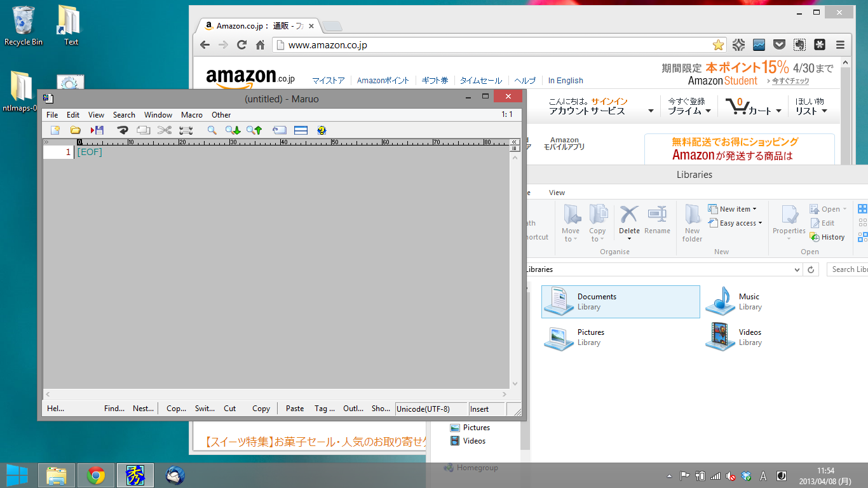This screenshot has height=488, width=868.
Task: Toggle Insert mode in Maruo status bar
Action: click(x=486, y=409)
